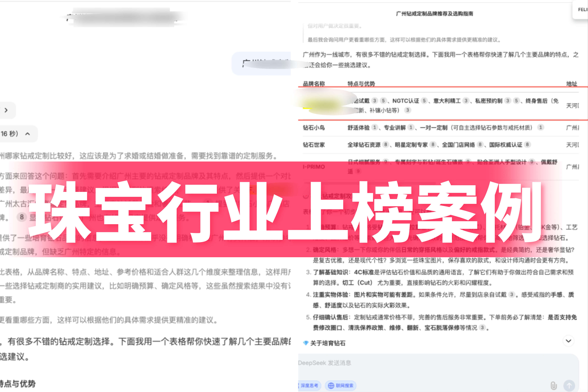Open citation 3 after 宝石脱落保修等情况
Screen dimensions: 588x392
pyautogui.click(x=482, y=327)
